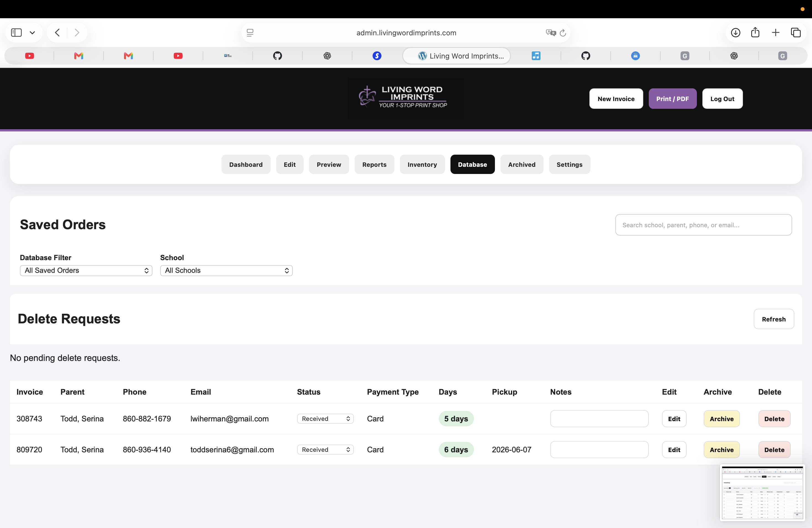Open the Inventory tab

(x=422, y=164)
